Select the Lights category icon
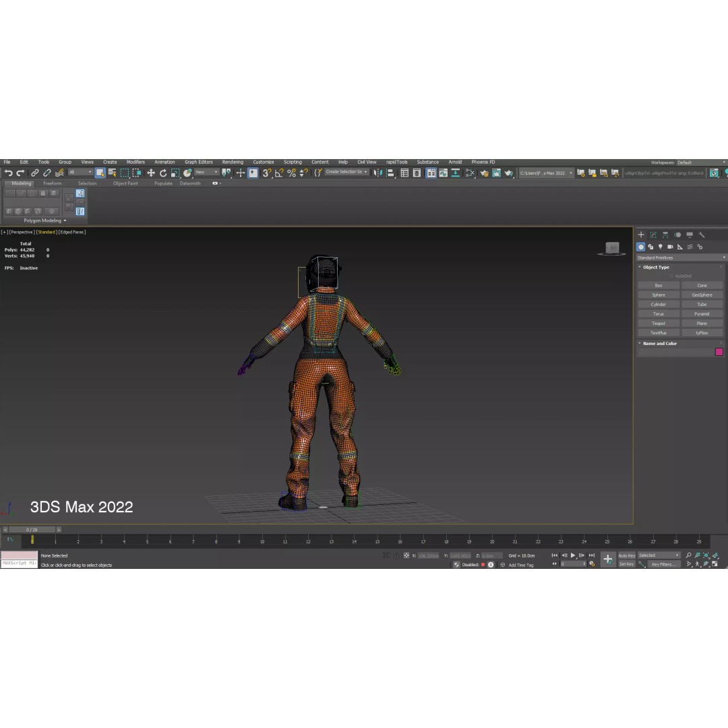The width and height of the screenshot is (728, 728). [x=660, y=247]
